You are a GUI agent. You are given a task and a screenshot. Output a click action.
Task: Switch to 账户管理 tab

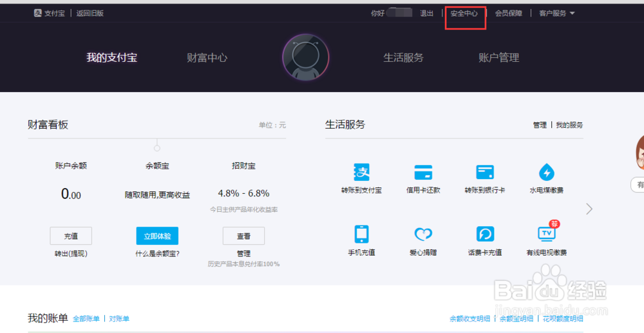click(499, 57)
